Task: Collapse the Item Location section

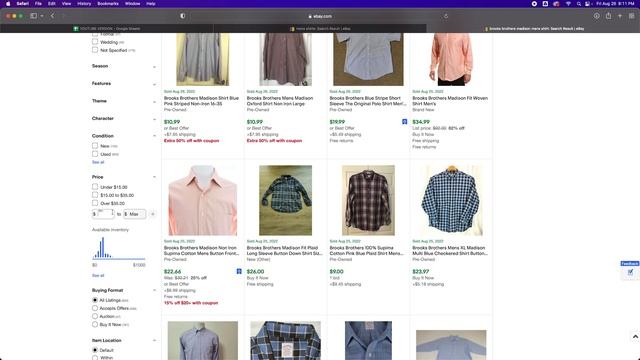Action: coord(124,340)
